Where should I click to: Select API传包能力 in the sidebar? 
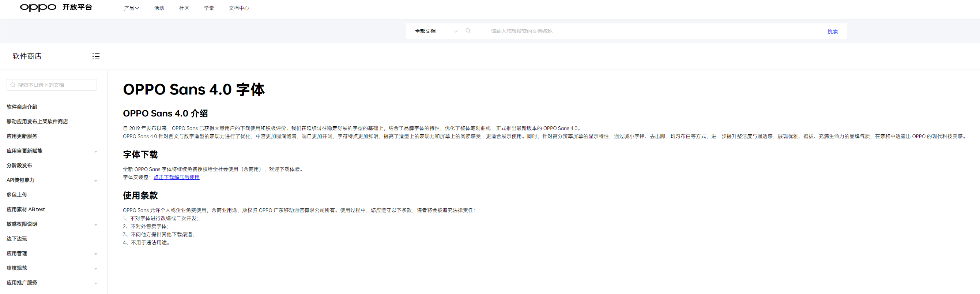20,180
